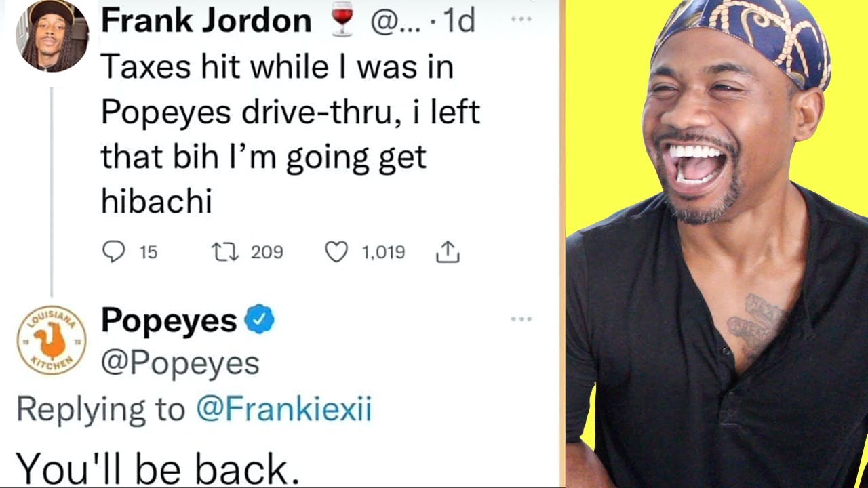Viewport: 868px width, 488px height.
Task: Click the laughing man's photo
Action: point(717,244)
